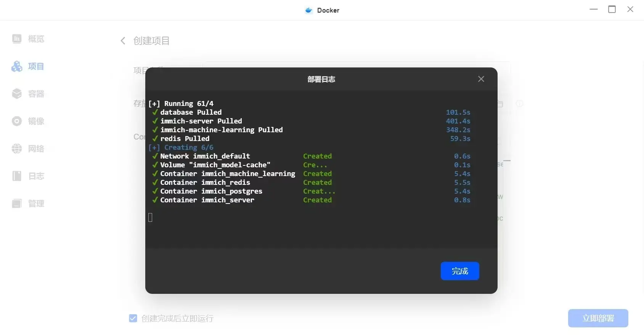Maximize the Docker window

(612, 10)
